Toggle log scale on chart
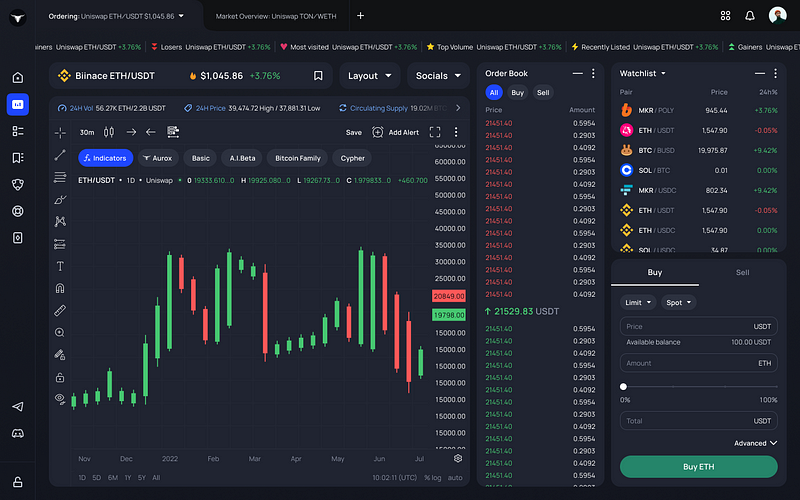The width and height of the screenshot is (800, 500). pyautogui.click(x=436, y=478)
